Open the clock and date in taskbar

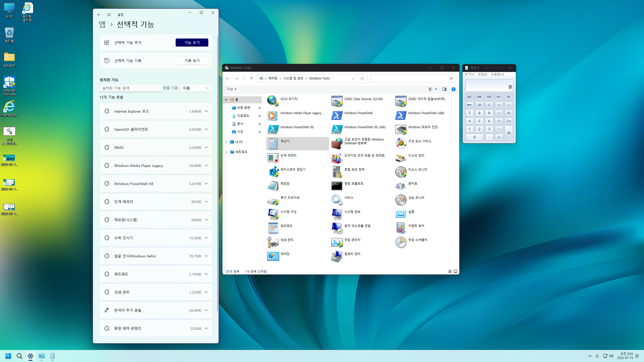(x=625, y=356)
